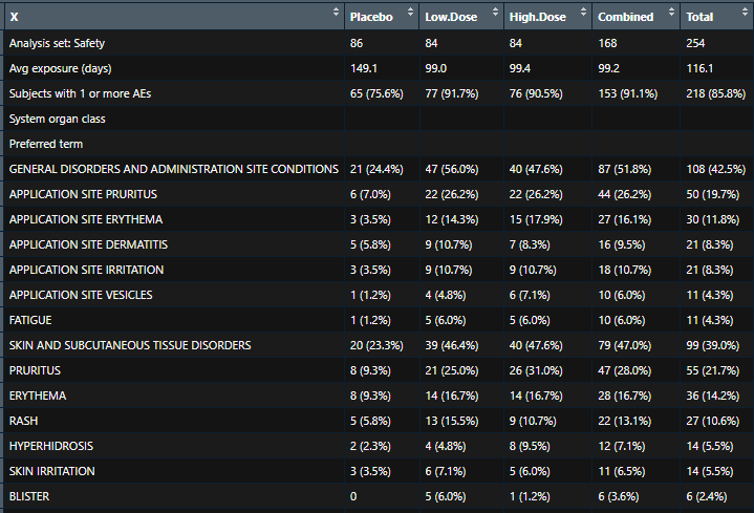Click the 'SKIN AND SUBCUTANEOUS TISSUE DISORDERS' row
The height and width of the screenshot is (513, 754).
point(130,345)
